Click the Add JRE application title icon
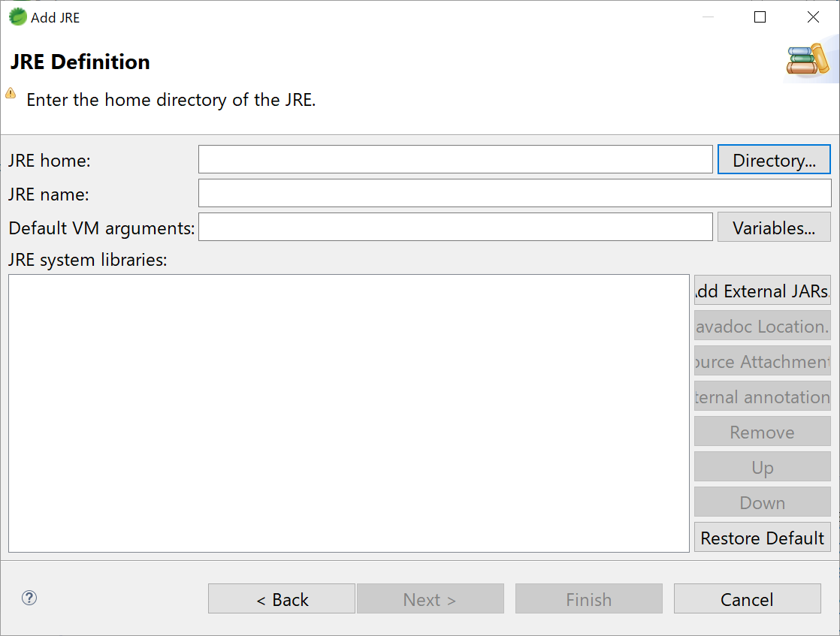840x636 pixels. coord(18,17)
